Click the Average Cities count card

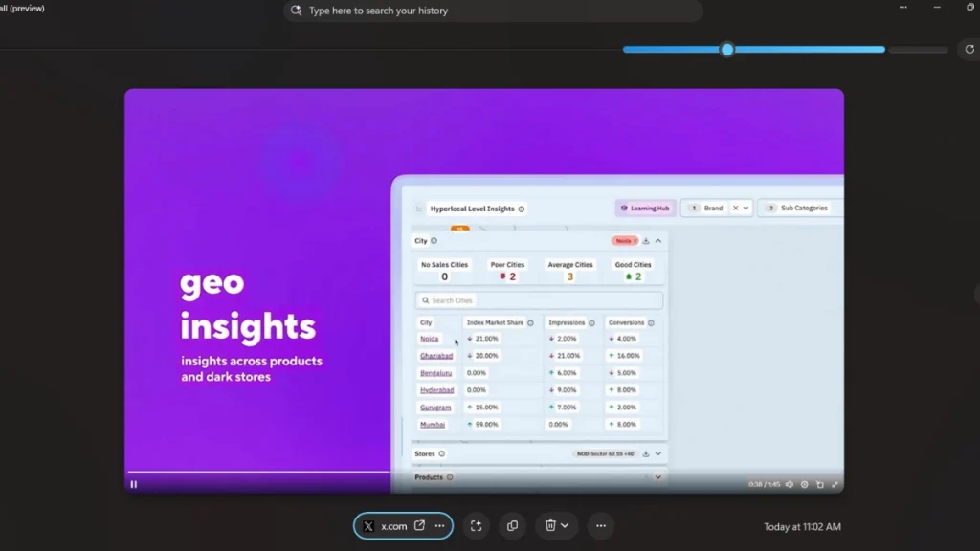(570, 271)
